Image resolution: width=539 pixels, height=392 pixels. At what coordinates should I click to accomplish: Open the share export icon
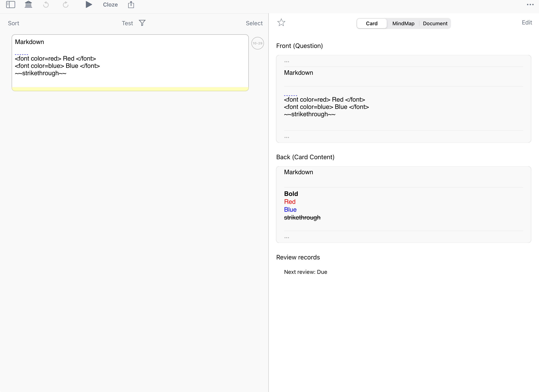131,5
